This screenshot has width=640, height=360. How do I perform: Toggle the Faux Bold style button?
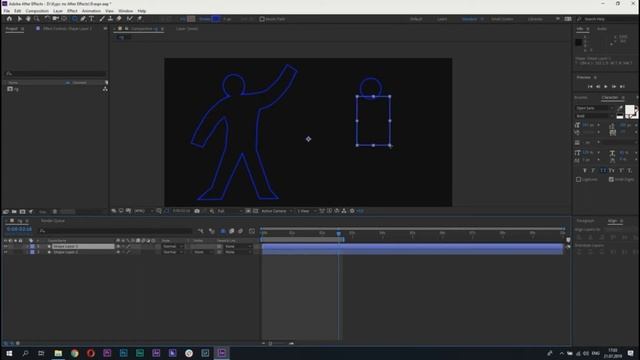(x=584, y=170)
